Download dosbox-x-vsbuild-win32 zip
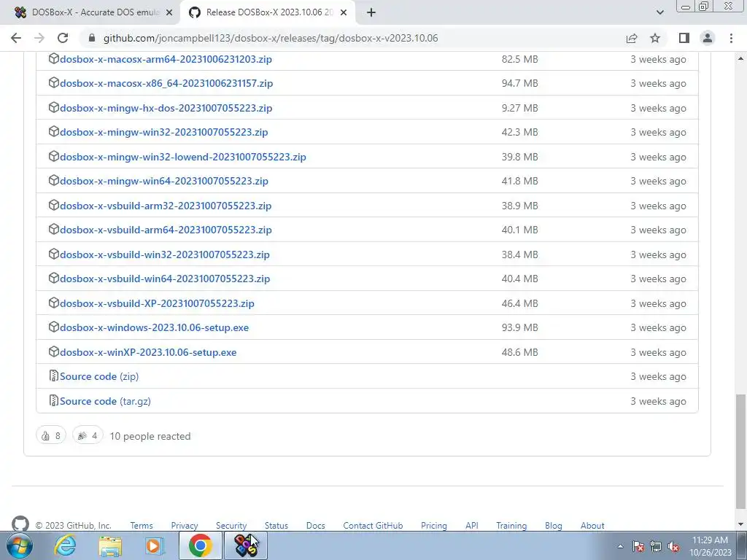The image size is (747, 560). 165,254
